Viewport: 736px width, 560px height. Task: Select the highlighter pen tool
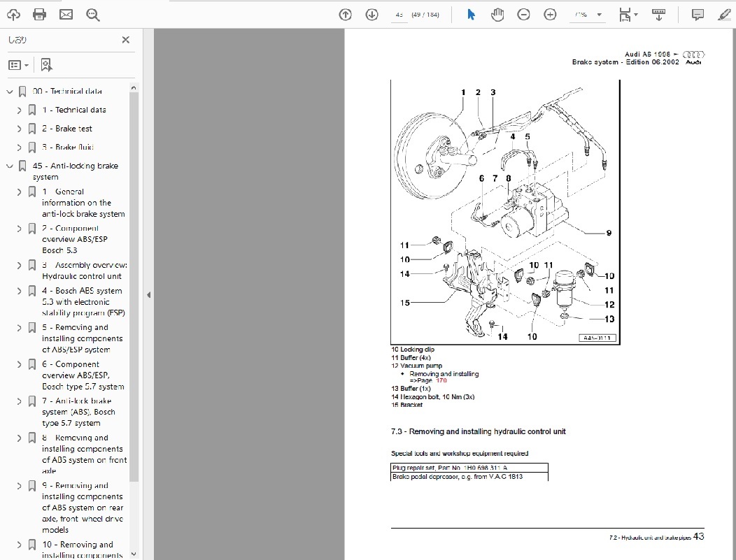[x=724, y=15]
